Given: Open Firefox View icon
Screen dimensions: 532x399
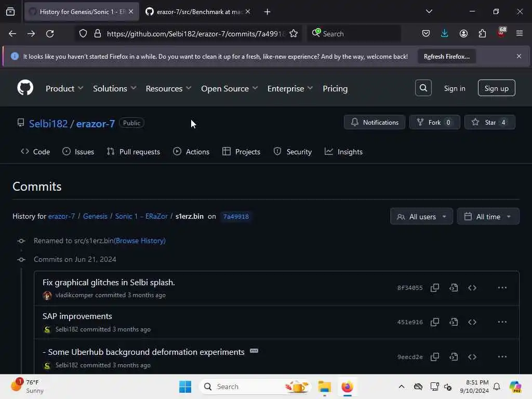Looking at the screenshot, I should click(10, 12).
